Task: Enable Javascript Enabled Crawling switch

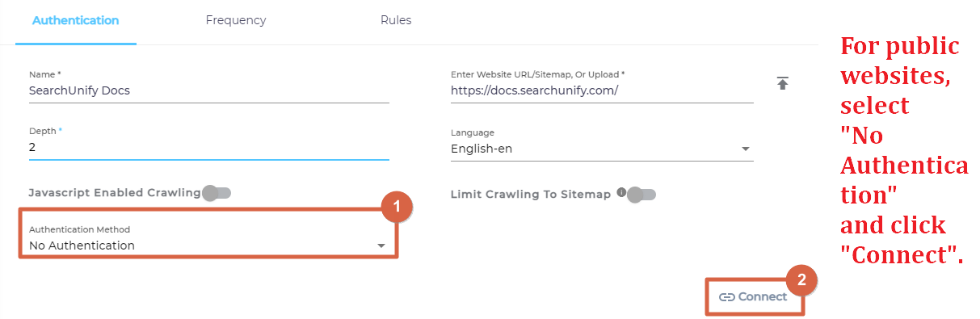Action: (217, 193)
